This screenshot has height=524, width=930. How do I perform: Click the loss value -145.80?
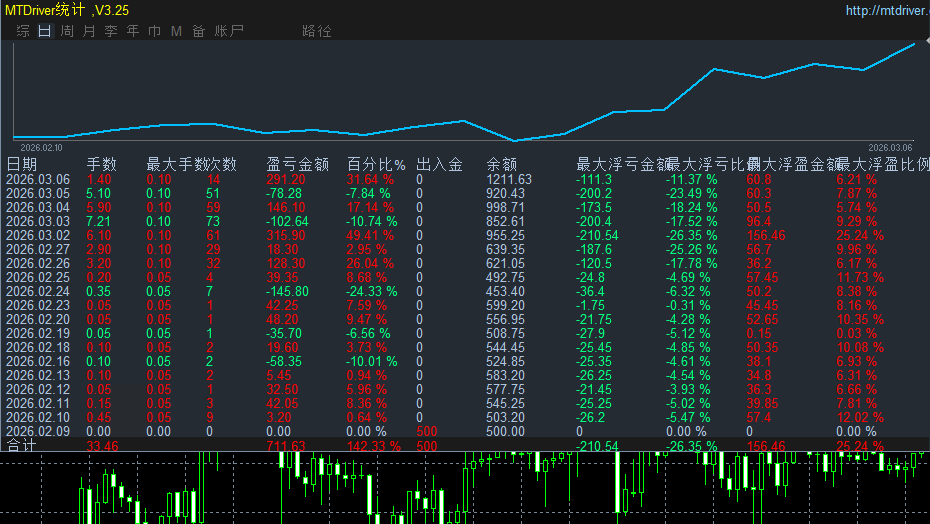287,291
